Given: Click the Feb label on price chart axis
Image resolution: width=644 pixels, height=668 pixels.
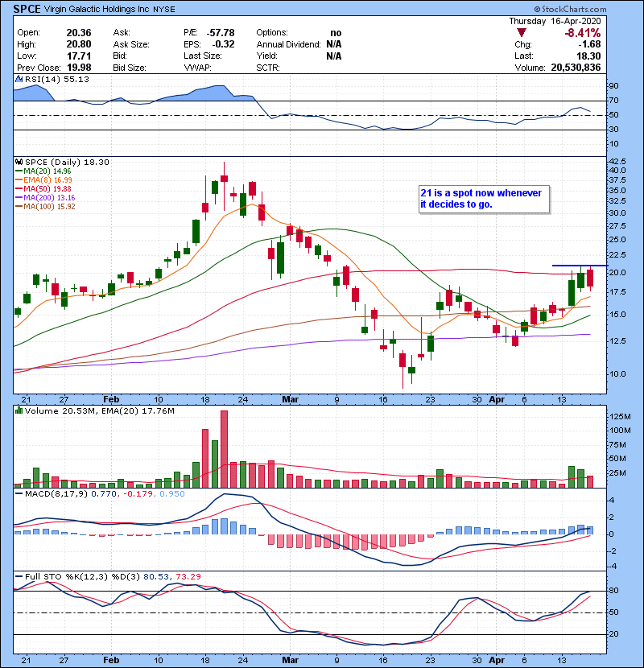Looking at the screenshot, I should pos(111,400).
